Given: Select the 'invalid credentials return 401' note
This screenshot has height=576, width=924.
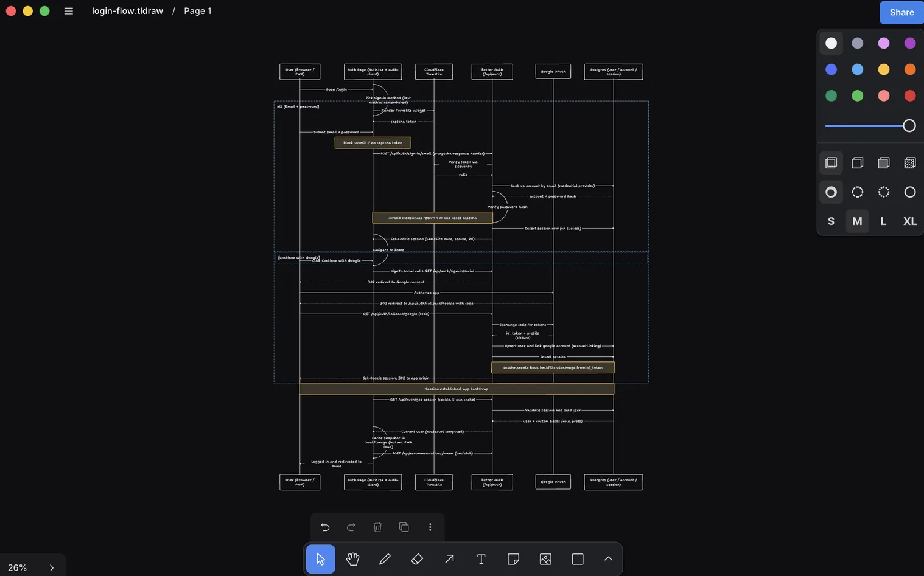Looking at the screenshot, I should tap(432, 218).
